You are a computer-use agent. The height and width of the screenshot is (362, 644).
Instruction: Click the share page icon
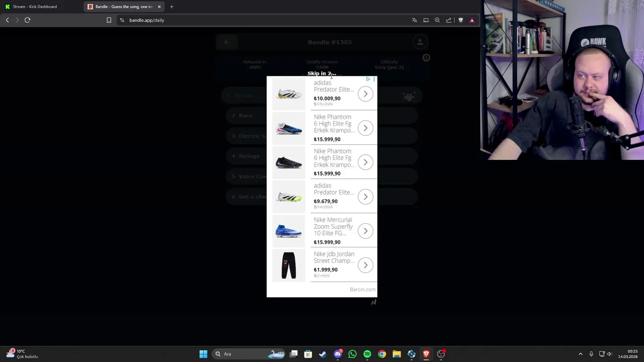coord(449,20)
